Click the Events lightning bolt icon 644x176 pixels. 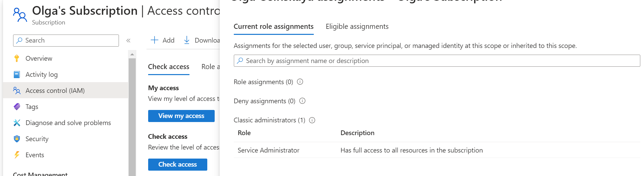(x=17, y=155)
